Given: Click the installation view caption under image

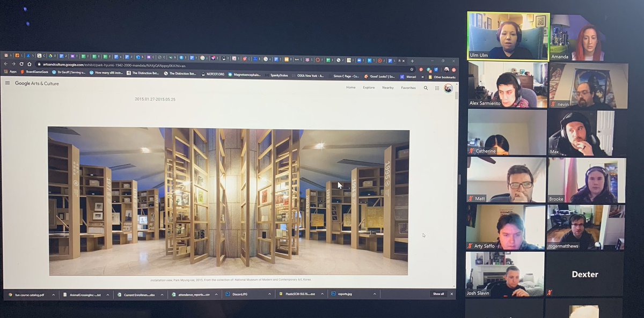Looking at the screenshot, I should click(231, 279).
